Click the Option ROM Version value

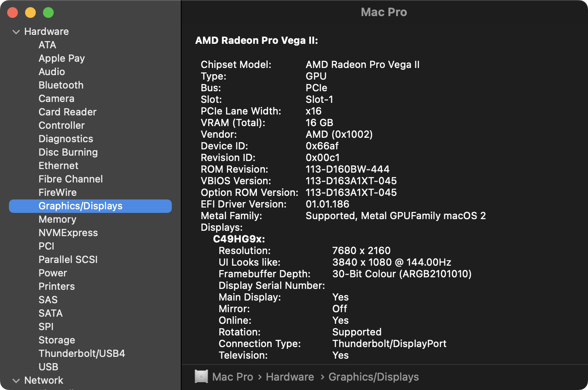coord(351,192)
